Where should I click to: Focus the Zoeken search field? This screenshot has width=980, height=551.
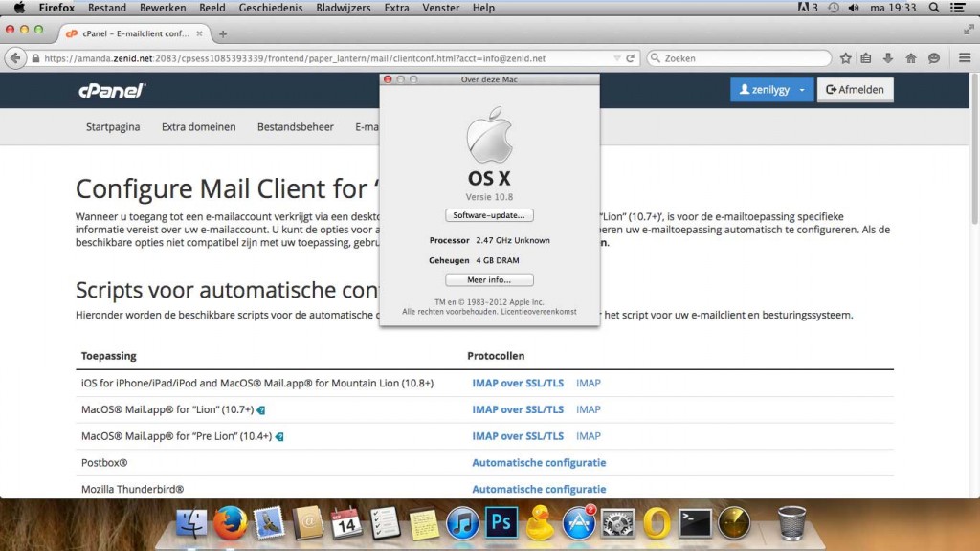point(740,58)
